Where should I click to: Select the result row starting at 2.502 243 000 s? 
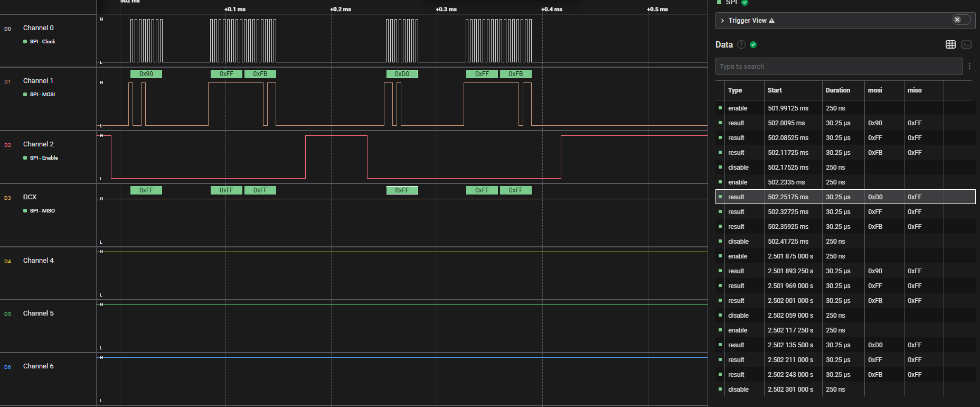845,374
